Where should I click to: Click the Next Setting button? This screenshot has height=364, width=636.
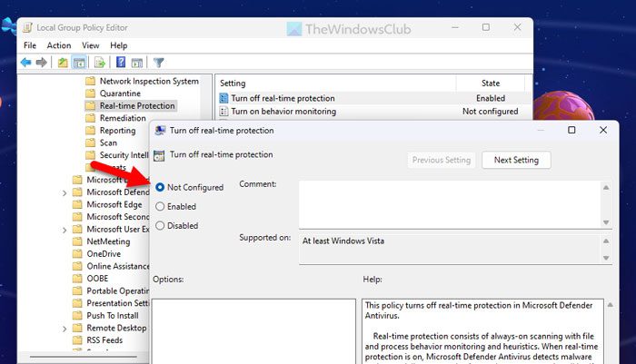click(516, 160)
